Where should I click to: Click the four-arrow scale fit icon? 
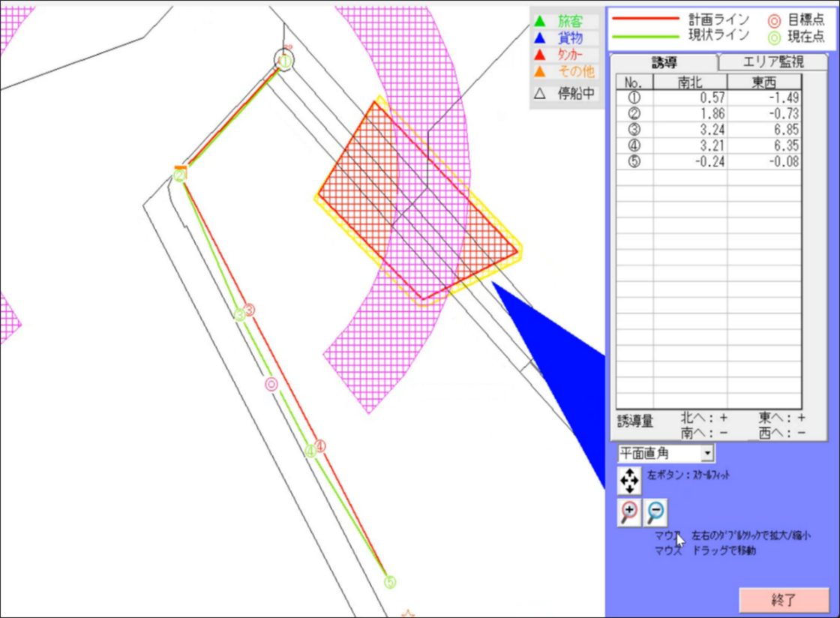coord(629,480)
